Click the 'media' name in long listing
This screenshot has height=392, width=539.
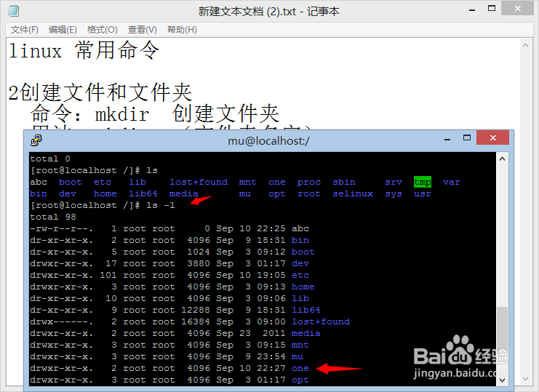coord(306,334)
